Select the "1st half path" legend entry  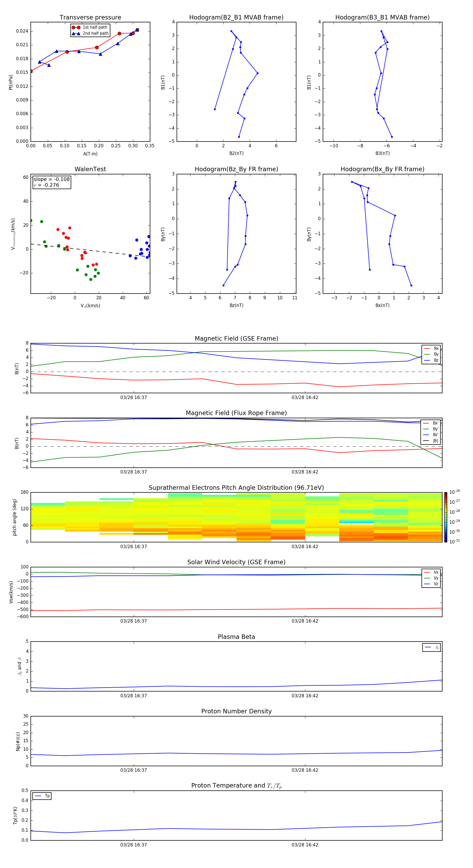point(90,27)
